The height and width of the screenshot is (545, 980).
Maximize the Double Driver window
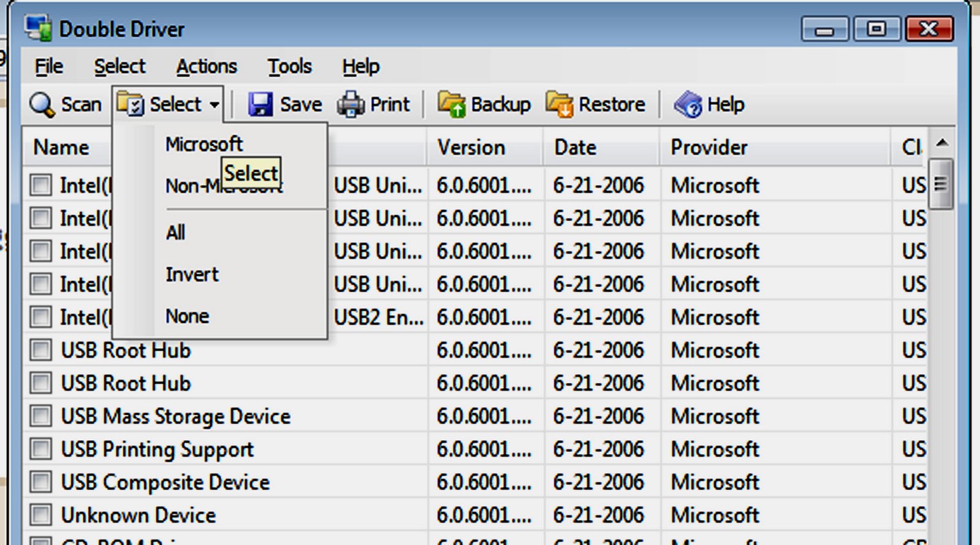(876, 29)
